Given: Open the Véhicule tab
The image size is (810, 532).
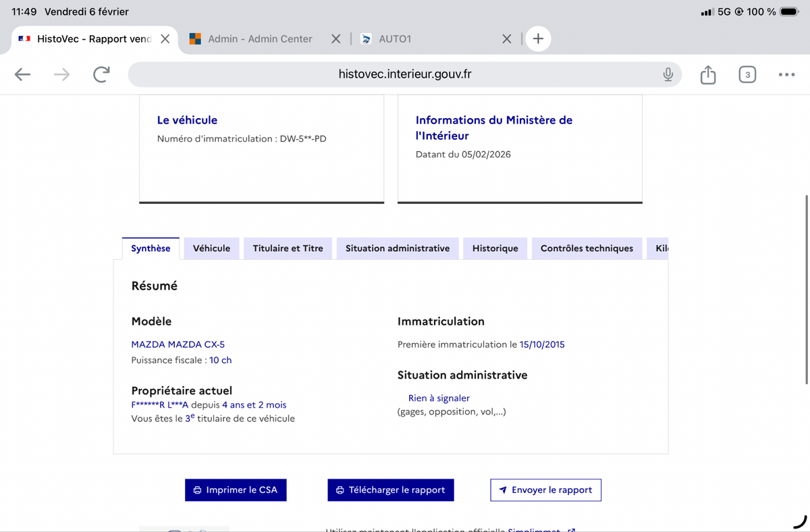Looking at the screenshot, I should pos(211,248).
